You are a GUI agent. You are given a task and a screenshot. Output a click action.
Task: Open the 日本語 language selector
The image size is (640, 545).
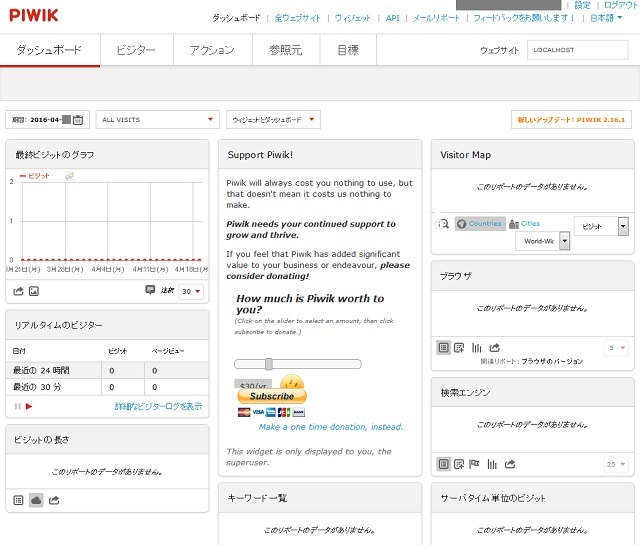[x=606, y=18]
